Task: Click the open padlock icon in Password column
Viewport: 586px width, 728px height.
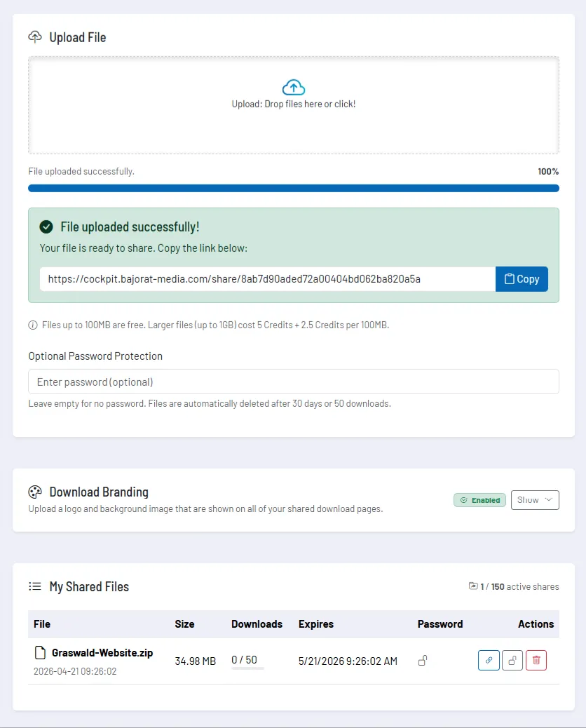Action: pyautogui.click(x=423, y=661)
